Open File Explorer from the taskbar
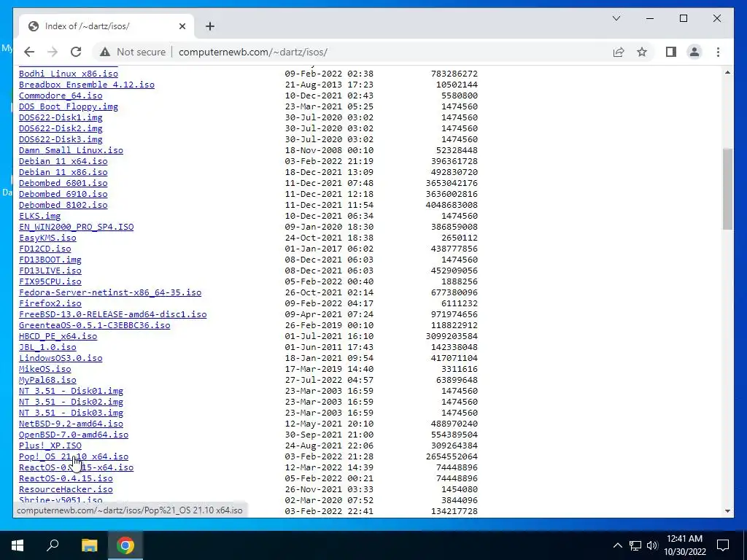Screen dimensions: 747x560 (89, 545)
